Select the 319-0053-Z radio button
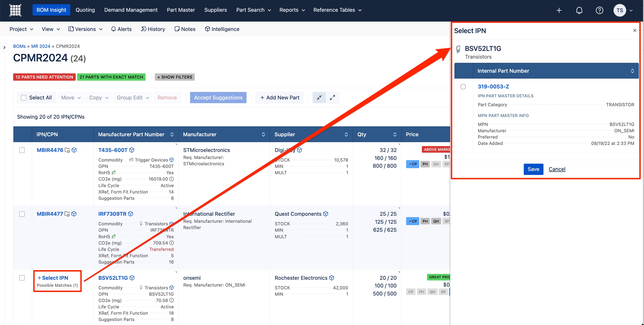 (463, 87)
